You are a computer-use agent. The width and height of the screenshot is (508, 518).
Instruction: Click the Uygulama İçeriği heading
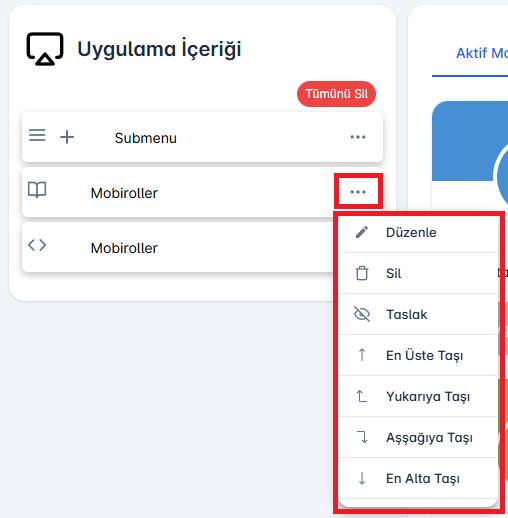tap(159, 49)
